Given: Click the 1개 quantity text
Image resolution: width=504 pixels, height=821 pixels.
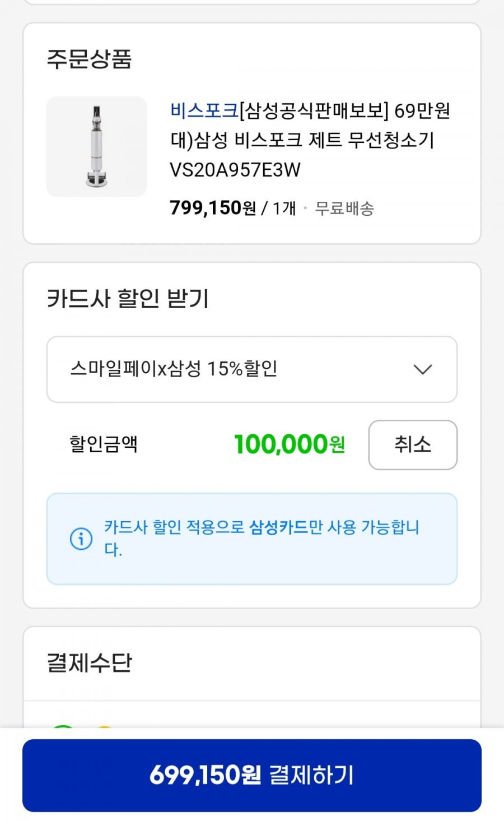Looking at the screenshot, I should point(284,208).
